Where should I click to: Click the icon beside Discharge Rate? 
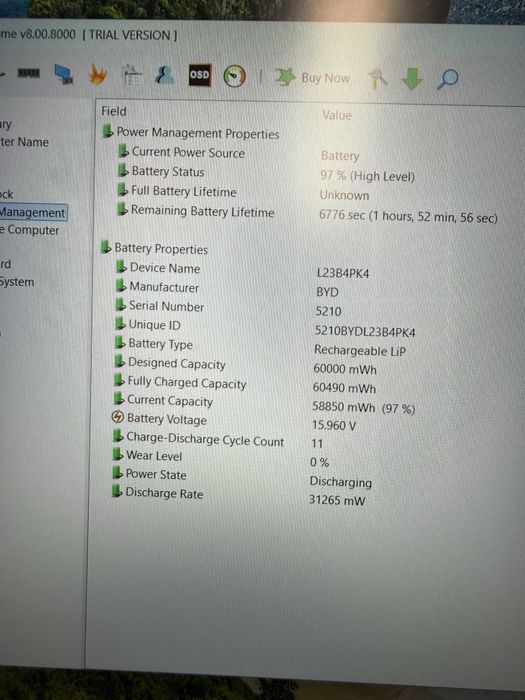pyautogui.click(x=117, y=492)
